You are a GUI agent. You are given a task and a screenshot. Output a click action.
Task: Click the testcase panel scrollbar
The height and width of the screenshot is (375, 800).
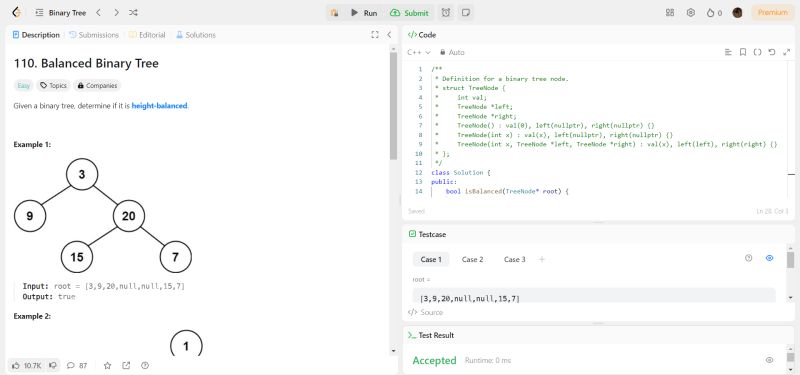790,260
